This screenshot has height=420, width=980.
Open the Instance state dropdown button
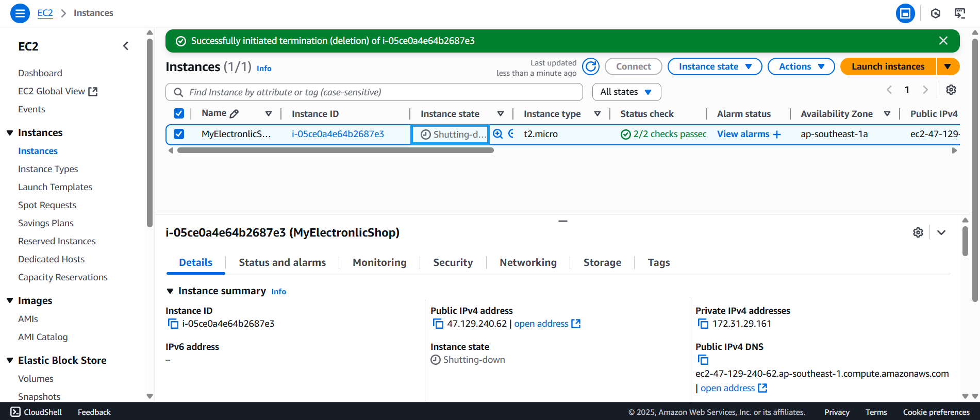tap(715, 66)
